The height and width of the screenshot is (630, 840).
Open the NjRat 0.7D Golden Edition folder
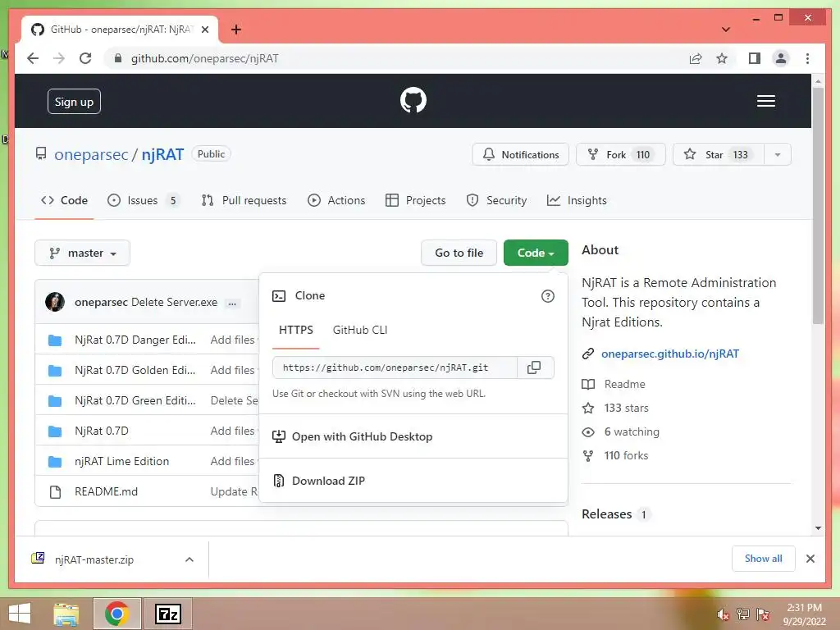pos(135,370)
